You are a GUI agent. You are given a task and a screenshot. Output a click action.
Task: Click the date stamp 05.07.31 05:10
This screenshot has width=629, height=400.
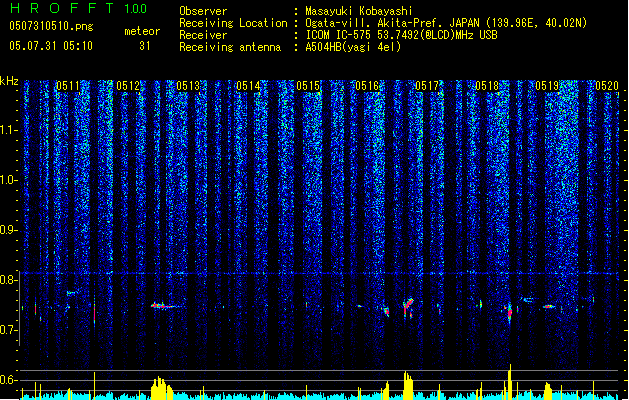51,46
